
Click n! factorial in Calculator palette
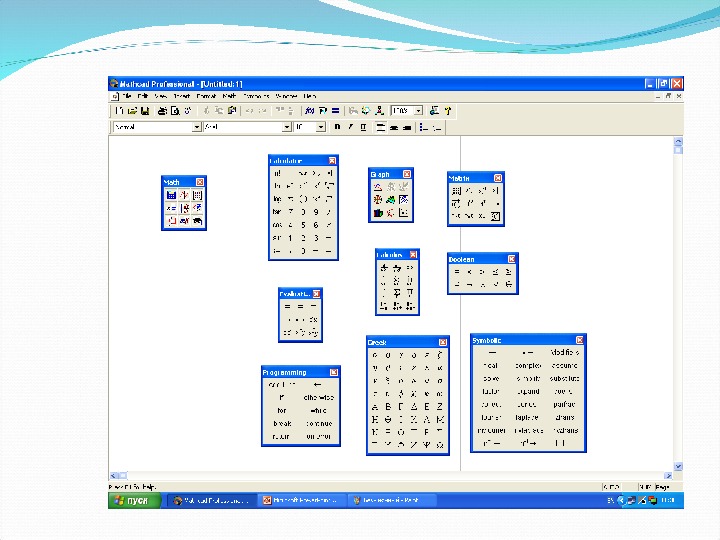click(277, 173)
